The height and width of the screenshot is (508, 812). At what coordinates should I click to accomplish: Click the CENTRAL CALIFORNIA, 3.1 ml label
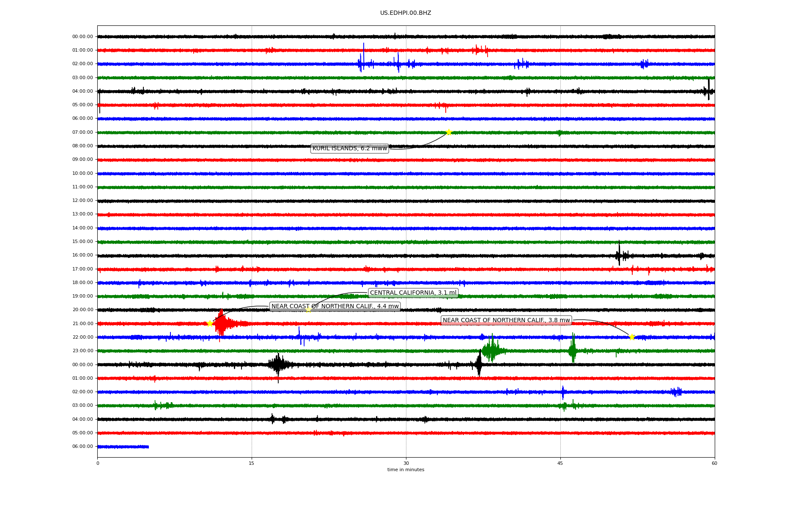413,293
